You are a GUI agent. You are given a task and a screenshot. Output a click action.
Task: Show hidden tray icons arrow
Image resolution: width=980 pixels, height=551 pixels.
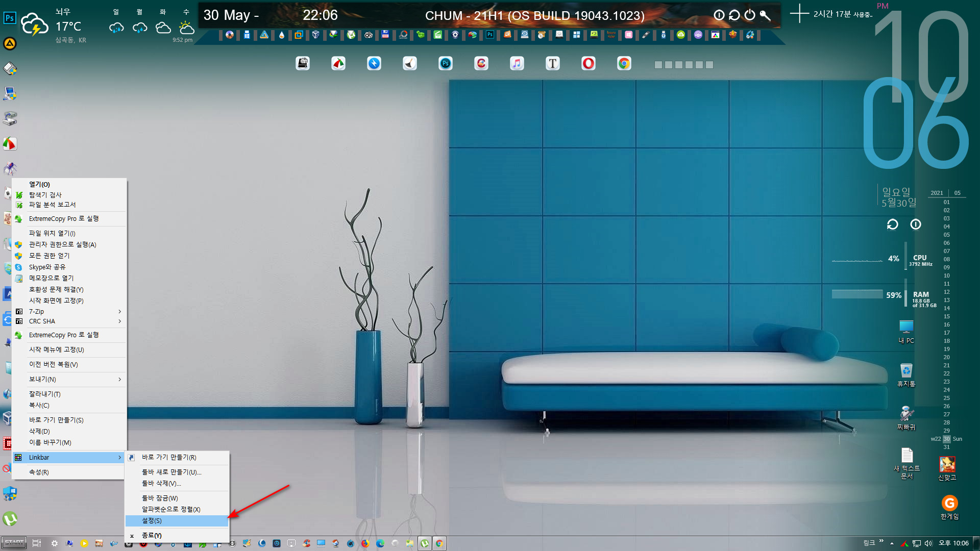[892, 543]
